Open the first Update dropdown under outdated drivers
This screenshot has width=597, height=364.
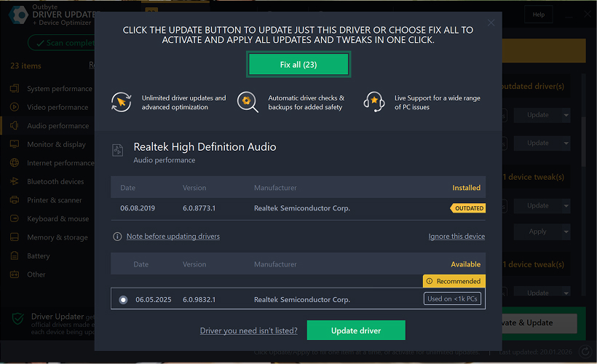pos(566,115)
